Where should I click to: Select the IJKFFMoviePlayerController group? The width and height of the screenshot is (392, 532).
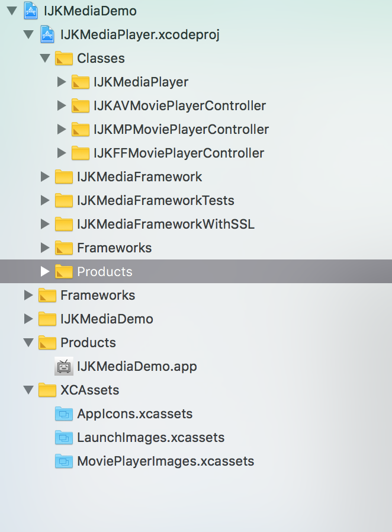[178, 153]
